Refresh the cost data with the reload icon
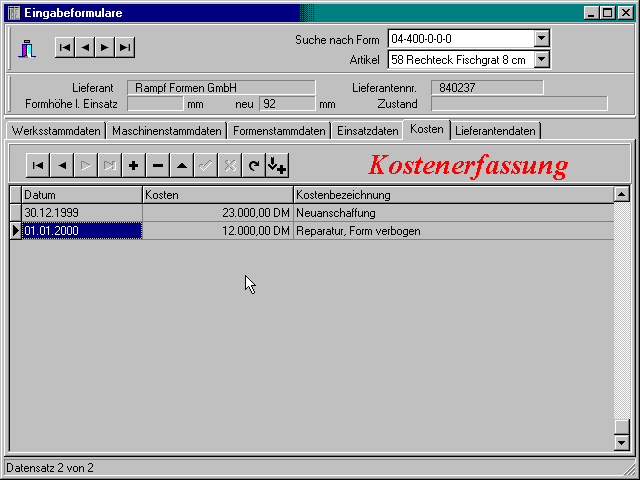Viewport: 640px width, 480px height. point(253,166)
